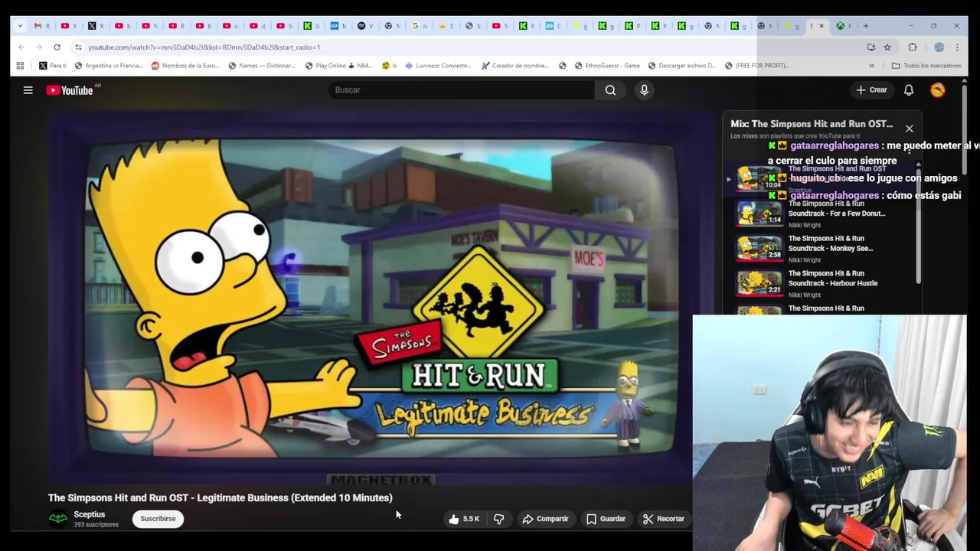Click the Crear button
The height and width of the screenshot is (551, 980).
tap(871, 90)
